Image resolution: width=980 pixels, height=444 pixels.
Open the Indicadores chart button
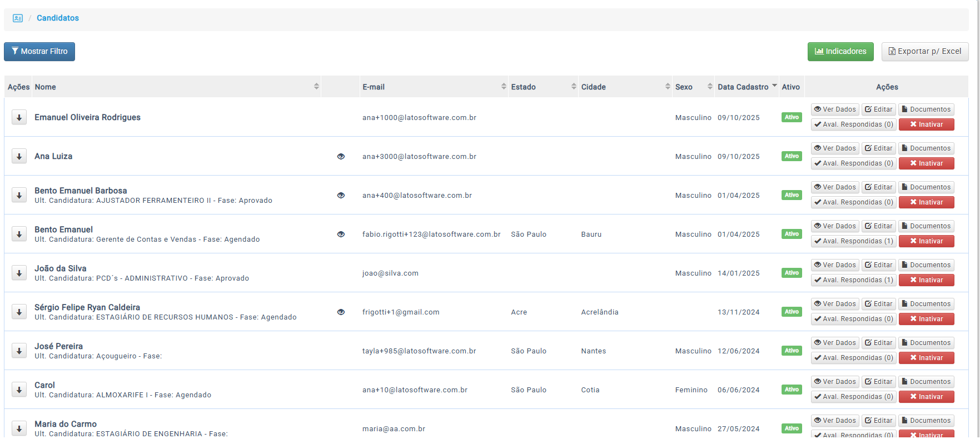(x=840, y=52)
